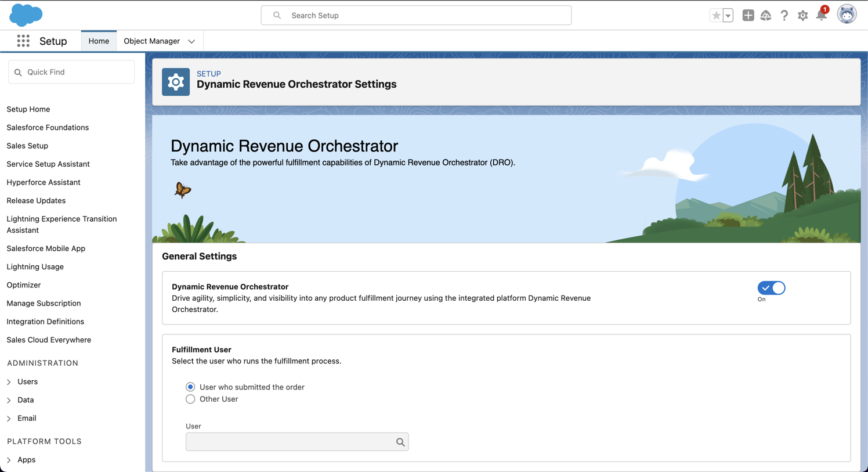Viewport: 868px width, 472px height.
Task: Open Sales Cloud Everywhere
Action: click(49, 340)
